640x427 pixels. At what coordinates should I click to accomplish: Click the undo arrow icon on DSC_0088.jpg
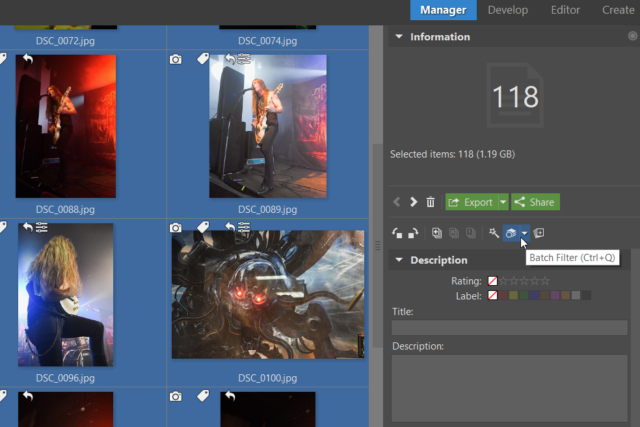click(28, 59)
